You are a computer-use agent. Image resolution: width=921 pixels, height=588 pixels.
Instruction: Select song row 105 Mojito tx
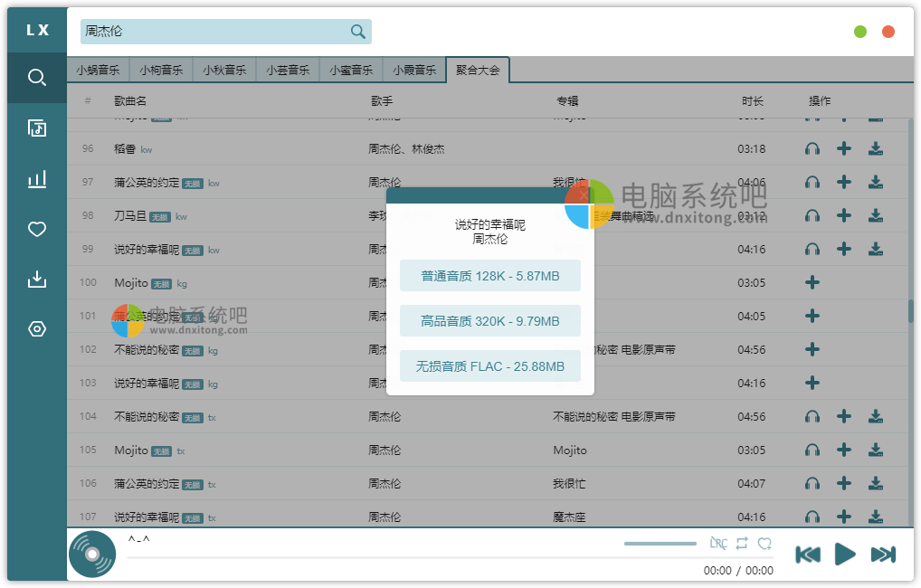tap(488, 450)
